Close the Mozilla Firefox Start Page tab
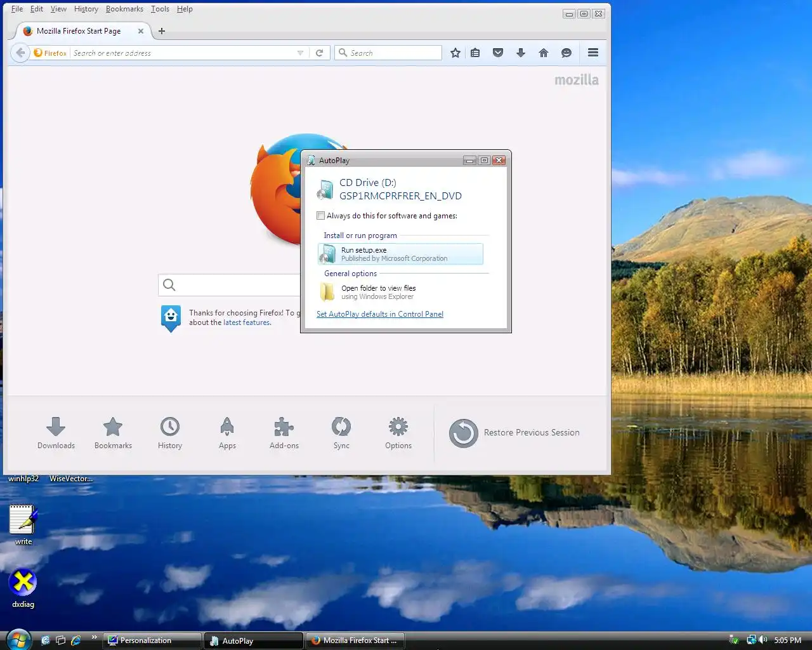This screenshot has width=812, height=650. tap(141, 31)
